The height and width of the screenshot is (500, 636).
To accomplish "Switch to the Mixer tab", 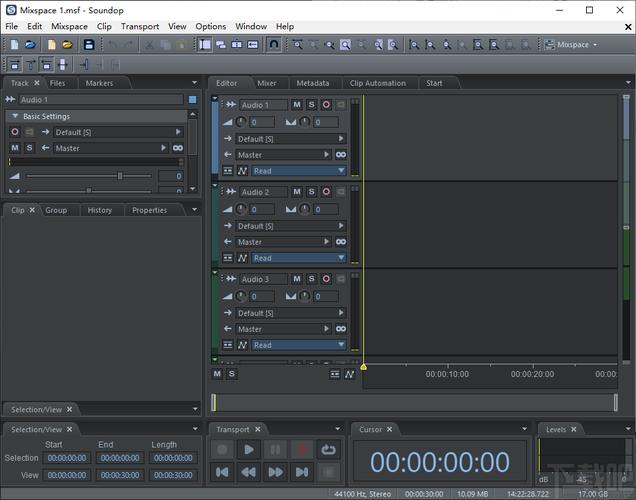I will (x=266, y=83).
